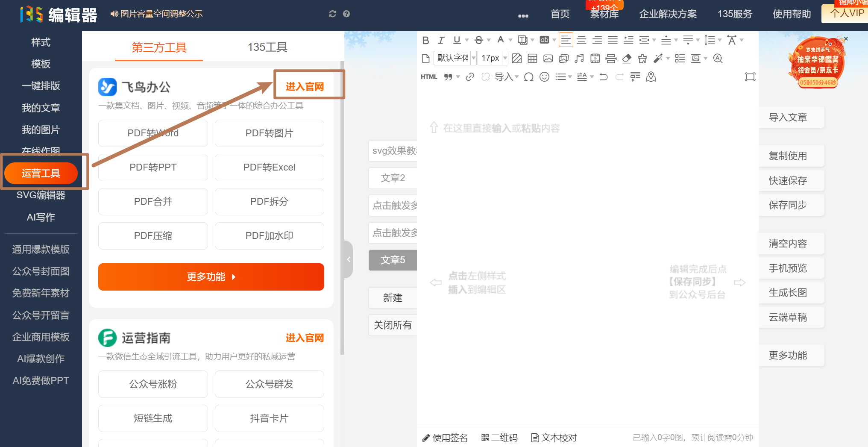Apply italic formatting

click(441, 40)
